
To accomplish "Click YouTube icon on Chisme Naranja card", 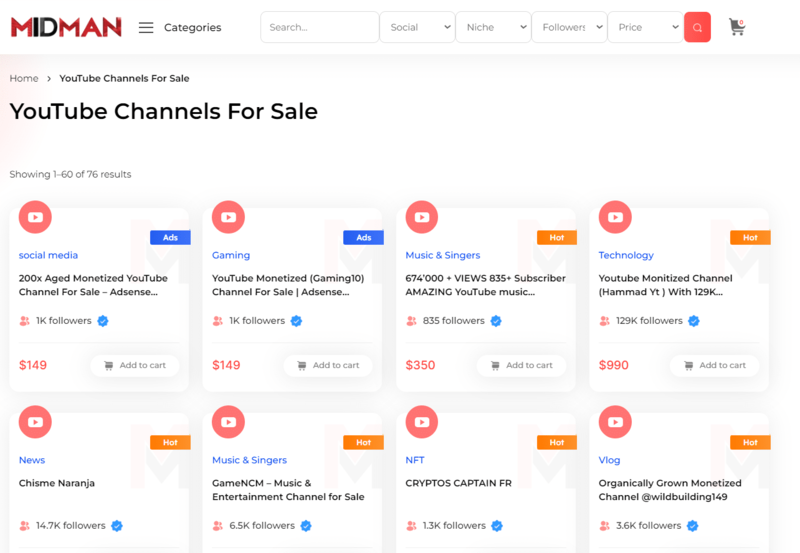I will (x=35, y=421).
